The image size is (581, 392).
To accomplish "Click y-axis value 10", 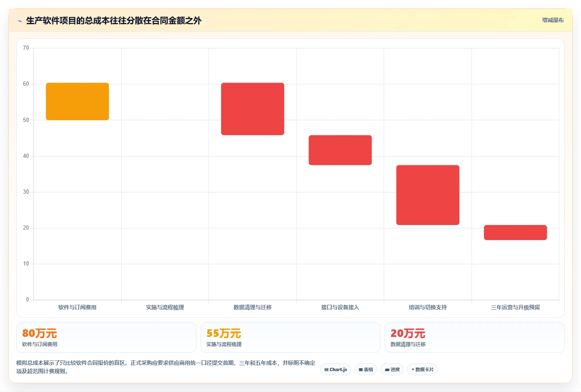I will point(26,264).
